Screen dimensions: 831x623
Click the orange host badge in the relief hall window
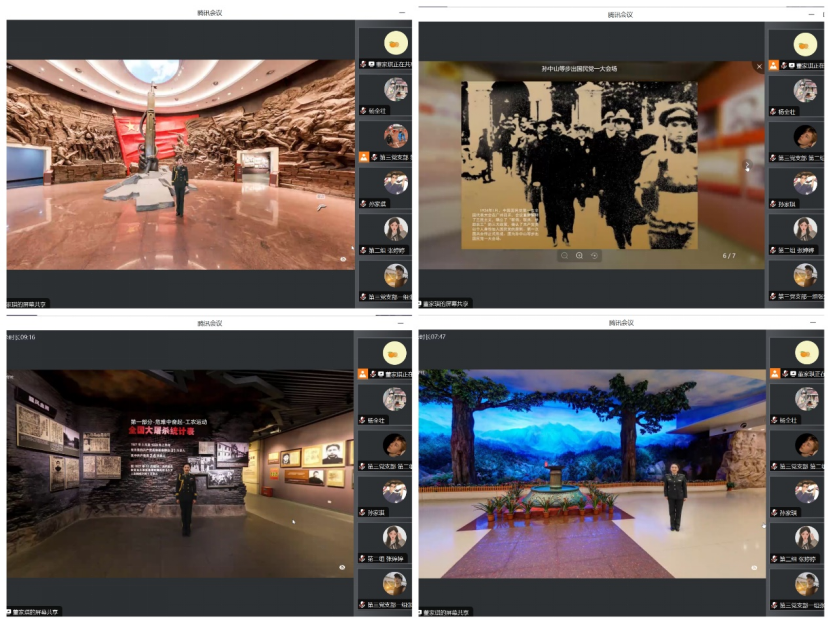(364, 157)
